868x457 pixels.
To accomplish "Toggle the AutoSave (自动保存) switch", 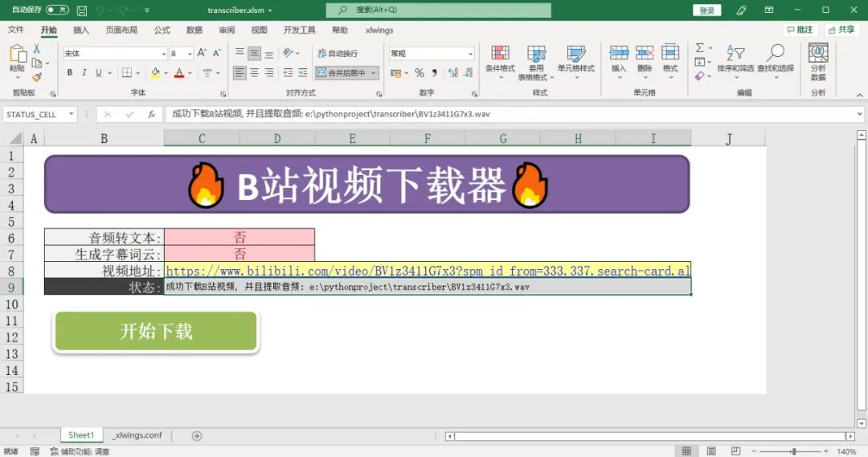I will pos(57,10).
